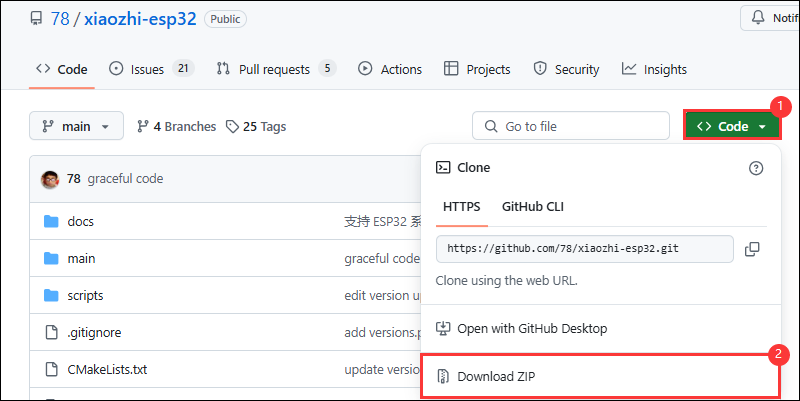
Task: Choose Open with GitHub Desktop
Action: (x=531, y=328)
